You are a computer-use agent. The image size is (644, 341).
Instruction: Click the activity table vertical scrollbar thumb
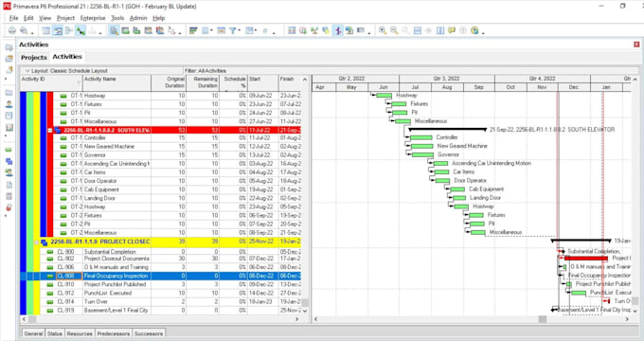point(305,302)
